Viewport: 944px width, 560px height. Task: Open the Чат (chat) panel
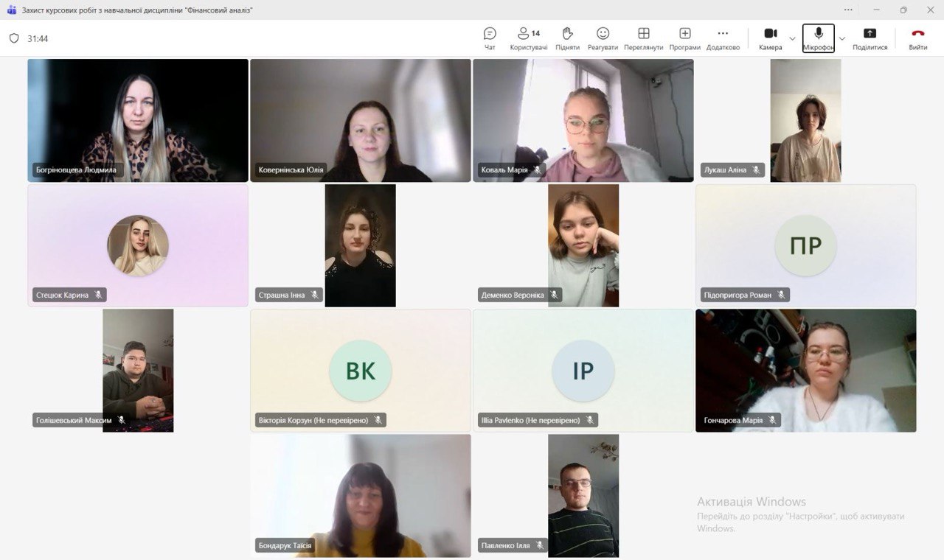pos(490,38)
